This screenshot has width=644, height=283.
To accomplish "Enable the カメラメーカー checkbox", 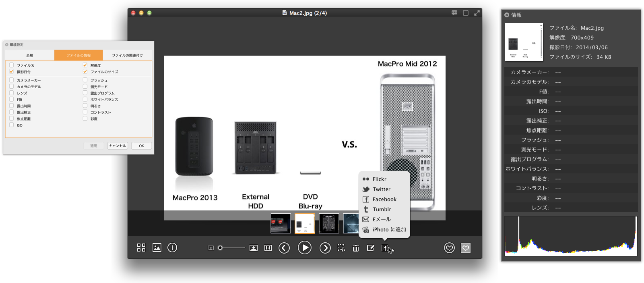I will [x=12, y=80].
